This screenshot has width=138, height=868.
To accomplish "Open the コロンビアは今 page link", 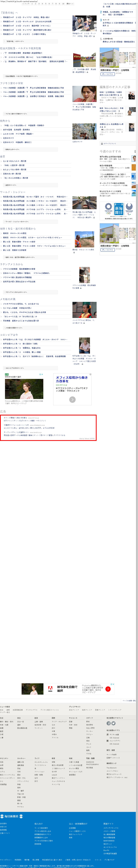I will click(x=15, y=368).
